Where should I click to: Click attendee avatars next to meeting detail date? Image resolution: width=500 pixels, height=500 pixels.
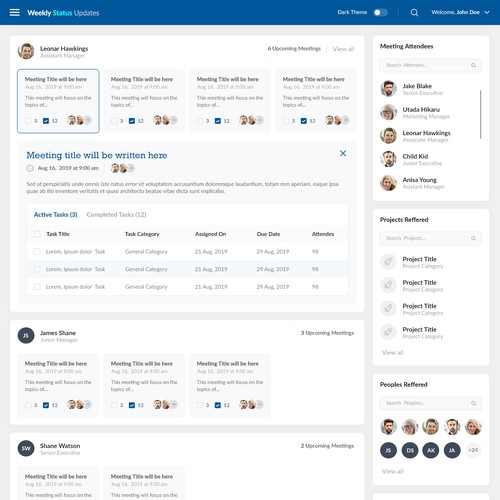123,168
